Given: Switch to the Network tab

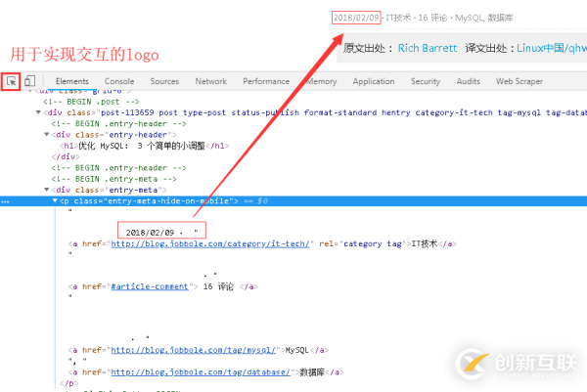Looking at the screenshot, I should 211,81.
